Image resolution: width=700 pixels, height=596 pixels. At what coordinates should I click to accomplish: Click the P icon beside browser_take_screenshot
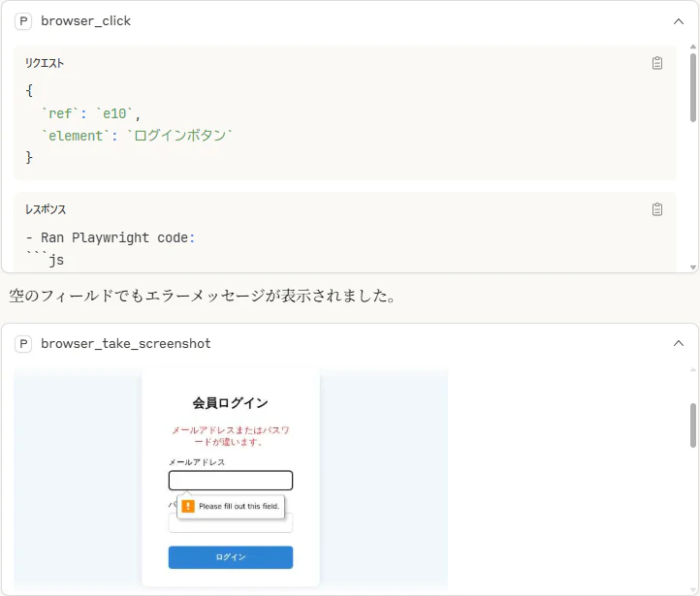23,343
